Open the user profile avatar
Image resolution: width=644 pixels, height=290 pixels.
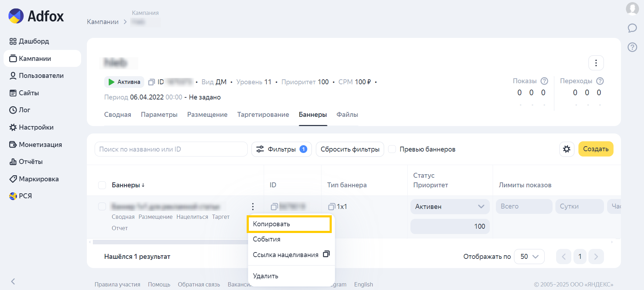point(632,8)
